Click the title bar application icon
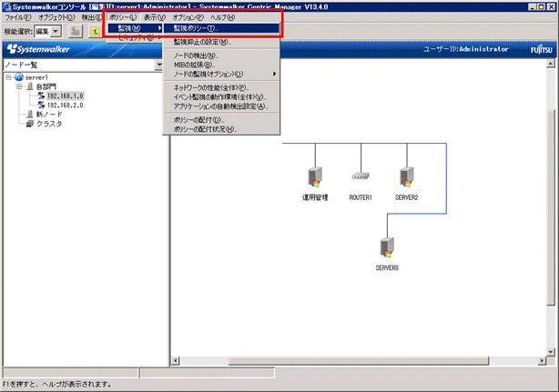559x392 pixels. 6,6
